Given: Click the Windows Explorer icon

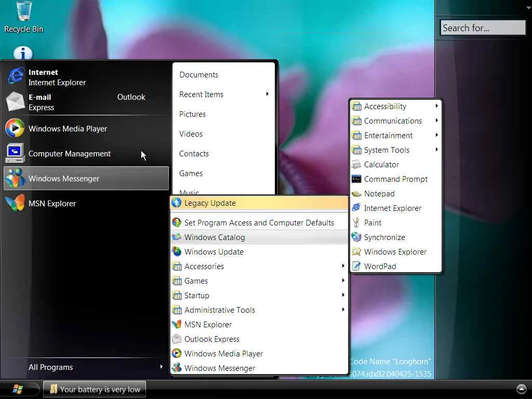Looking at the screenshot, I should 356,252.
